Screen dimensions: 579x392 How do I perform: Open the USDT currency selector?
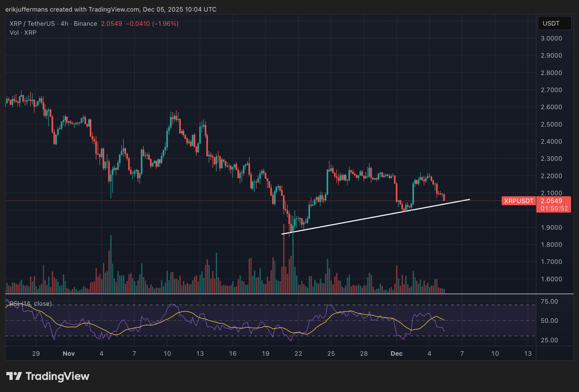point(554,23)
